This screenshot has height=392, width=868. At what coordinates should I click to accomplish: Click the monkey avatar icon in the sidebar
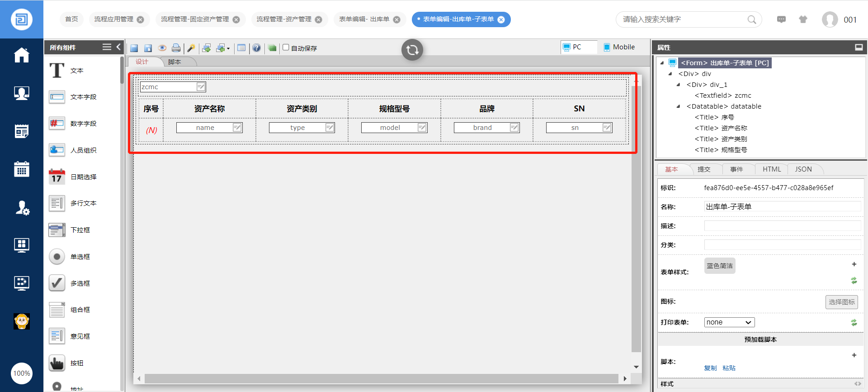(22, 321)
